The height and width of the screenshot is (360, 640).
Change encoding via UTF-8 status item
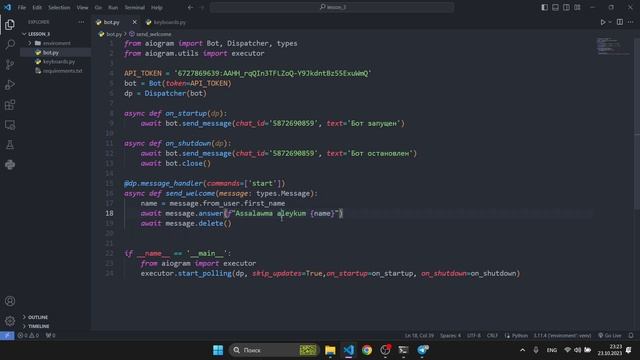coord(474,336)
